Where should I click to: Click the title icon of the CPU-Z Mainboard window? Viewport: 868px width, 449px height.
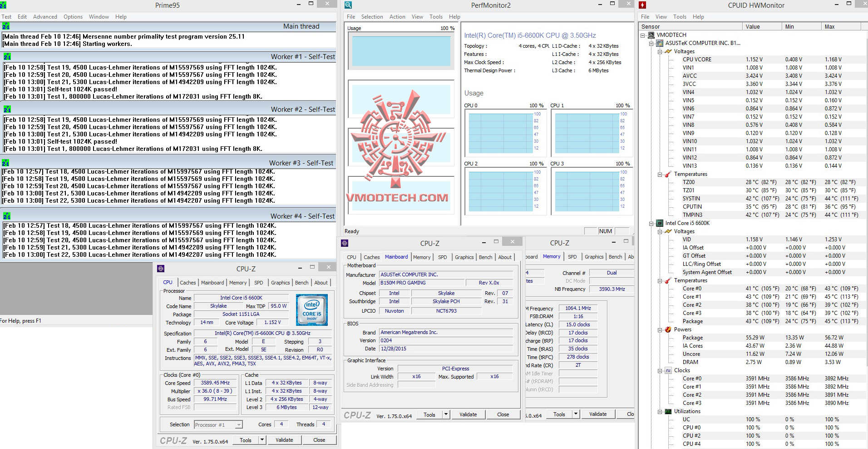click(345, 243)
